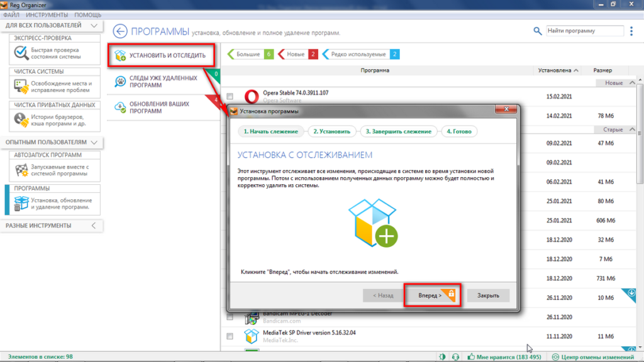The height and width of the screenshot is (362, 644).
Task: Collapse the Опытным пользователям section
Action: [x=93, y=143]
